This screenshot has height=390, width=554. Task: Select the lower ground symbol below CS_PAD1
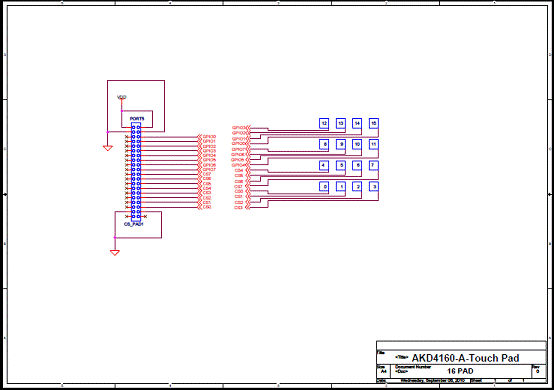(115, 253)
